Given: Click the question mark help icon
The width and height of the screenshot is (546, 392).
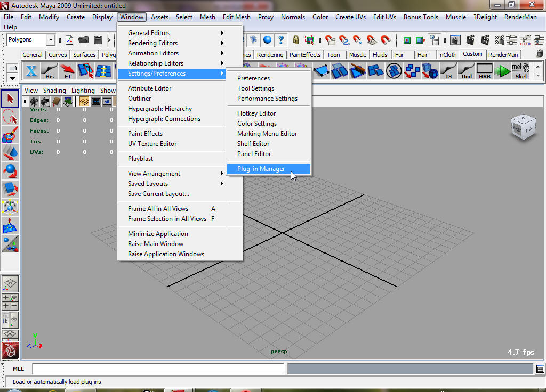Looking at the screenshot, I should pyautogui.click(x=281, y=40).
